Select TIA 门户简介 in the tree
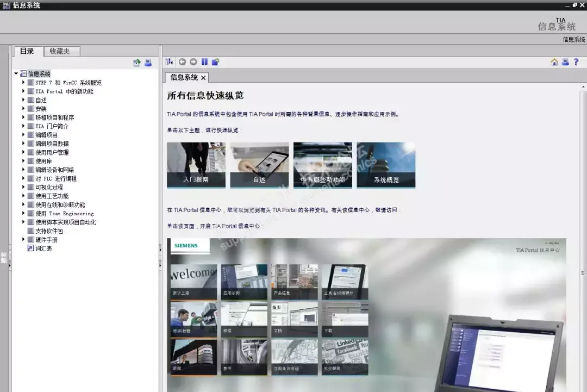Viewport: 587px width, 392px height. coord(52,126)
